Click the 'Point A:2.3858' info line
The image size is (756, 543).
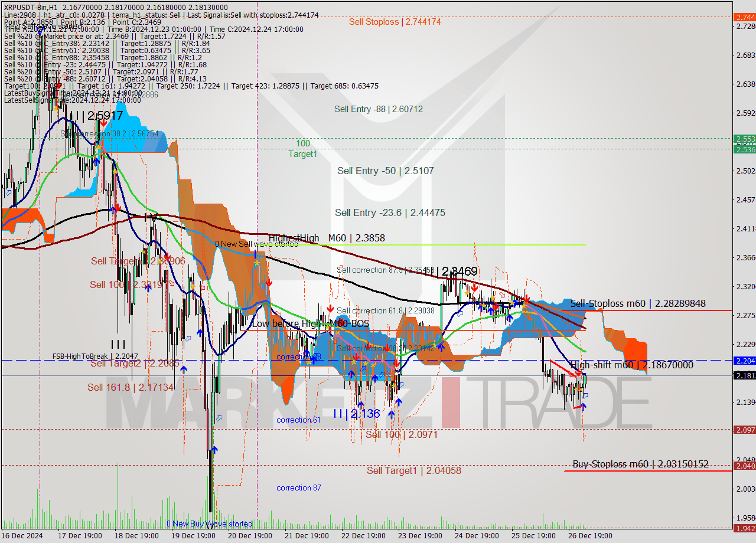[x=82, y=21]
